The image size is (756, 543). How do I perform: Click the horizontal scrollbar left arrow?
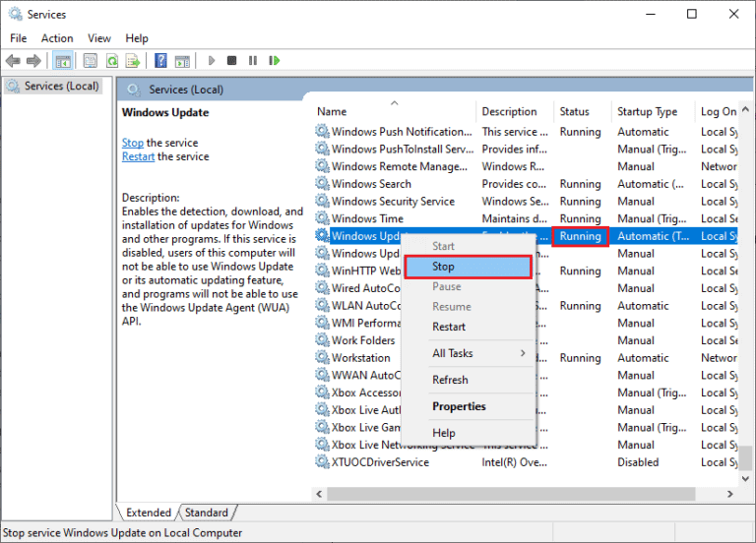tap(319, 494)
